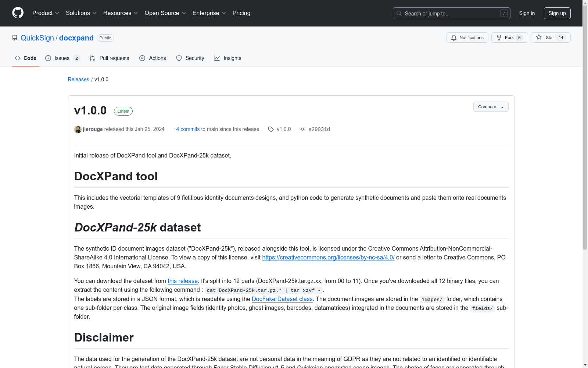Viewport: 588px width, 368px height.
Task: Click the Actions play icon
Action: pos(142,58)
